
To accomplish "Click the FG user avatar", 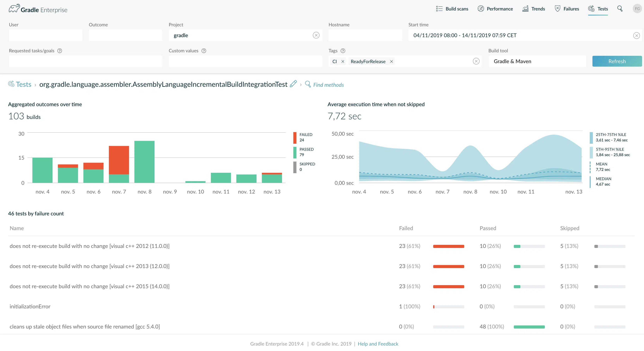I will coord(637,9).
